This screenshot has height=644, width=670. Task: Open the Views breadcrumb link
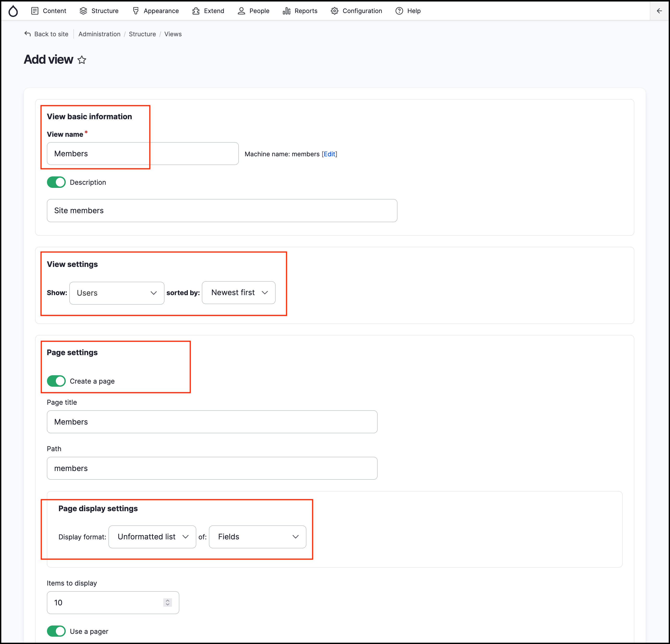pos(173,34)
